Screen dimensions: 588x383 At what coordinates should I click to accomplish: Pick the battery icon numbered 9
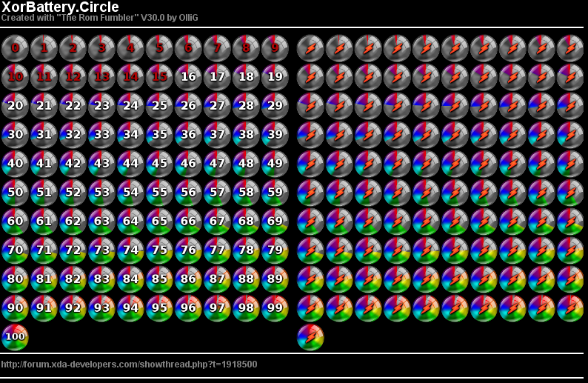click(x=275, y=48)
